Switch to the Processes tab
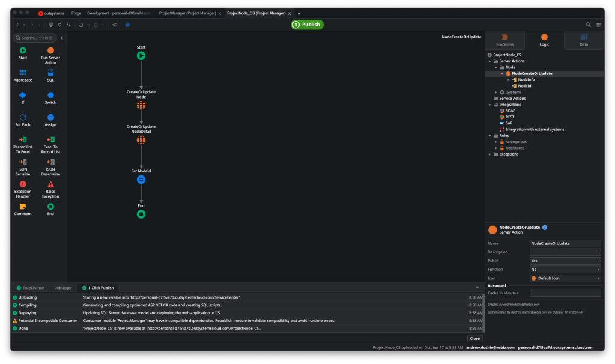 (504, 40)
